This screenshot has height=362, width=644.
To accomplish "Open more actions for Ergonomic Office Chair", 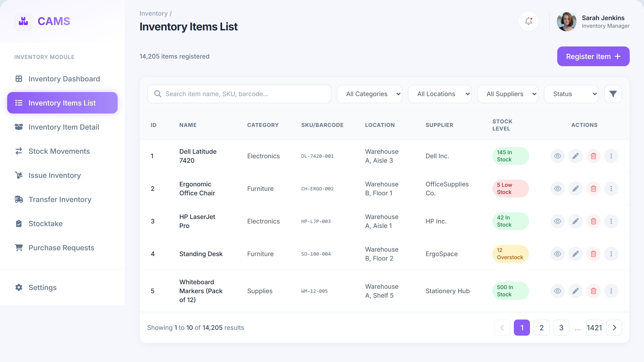I will point(611,189).
